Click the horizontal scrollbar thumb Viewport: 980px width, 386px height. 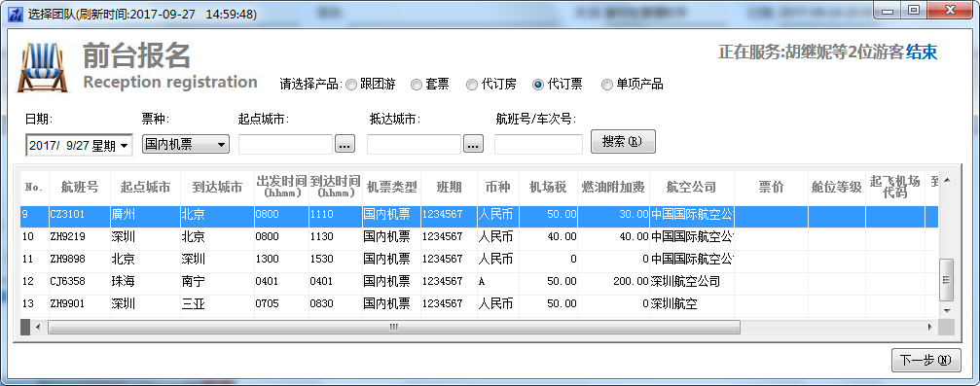coord(394,327)
